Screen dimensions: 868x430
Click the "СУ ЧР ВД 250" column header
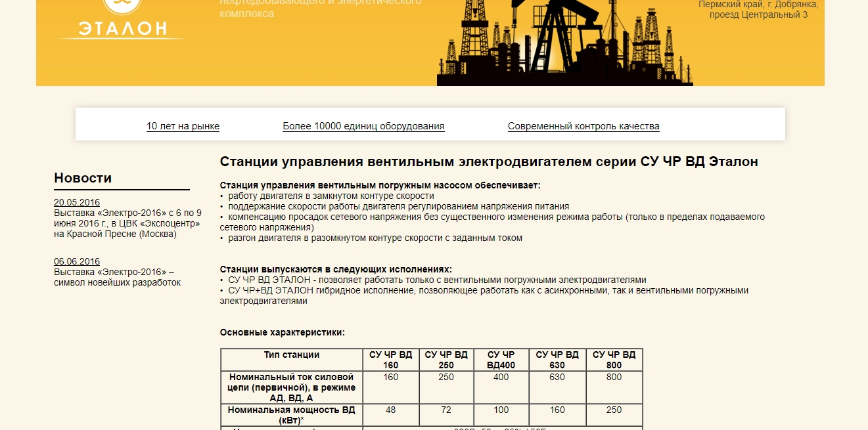coord(446,360)
